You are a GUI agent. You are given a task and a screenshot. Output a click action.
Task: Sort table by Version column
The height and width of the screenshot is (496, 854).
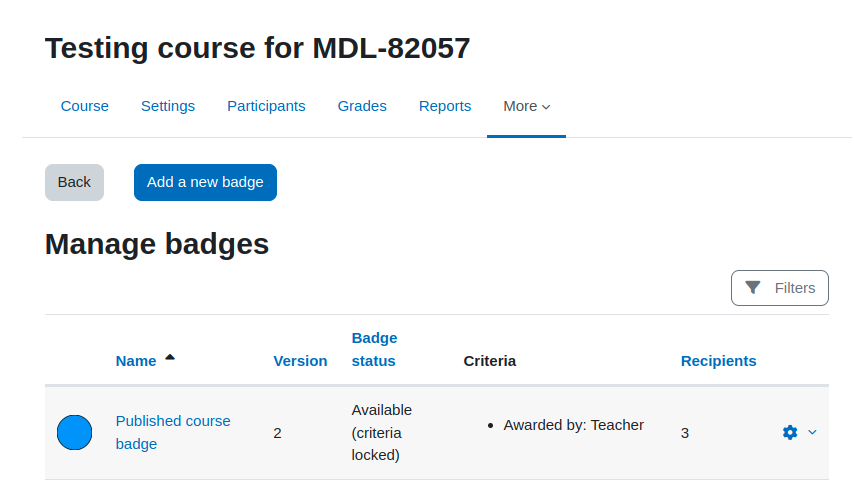(x=300, y=361)
